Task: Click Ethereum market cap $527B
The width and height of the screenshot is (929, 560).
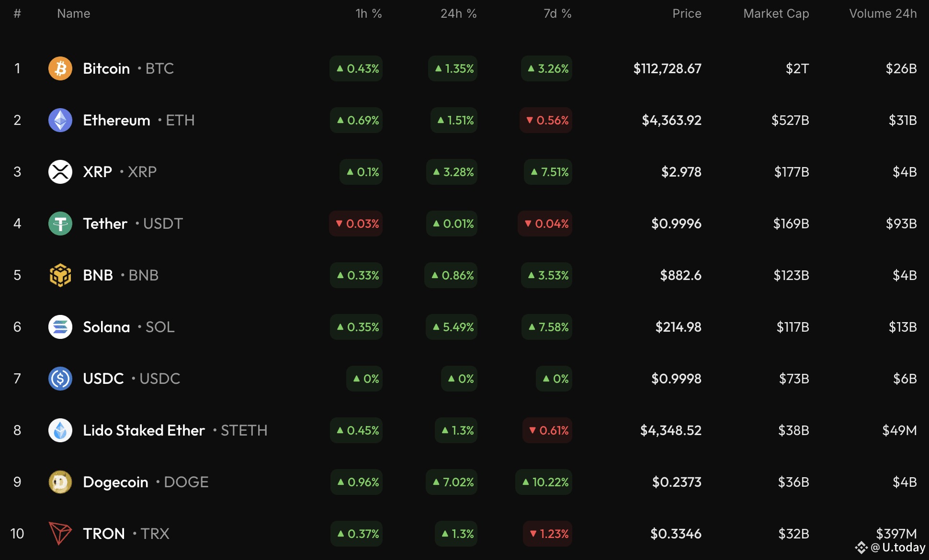Action: pos(790,120)
